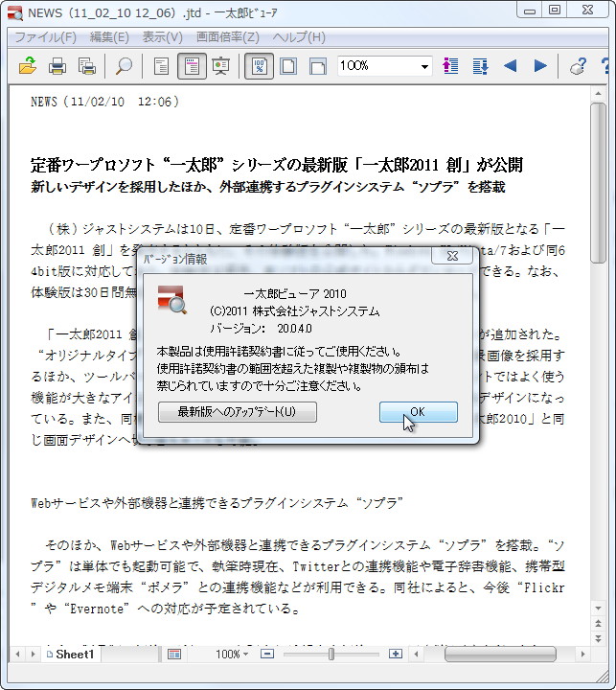Click the horizontal scrollbar thumb
The width and height of the screenshot is (616, 690).
click(x=500, y=655)
